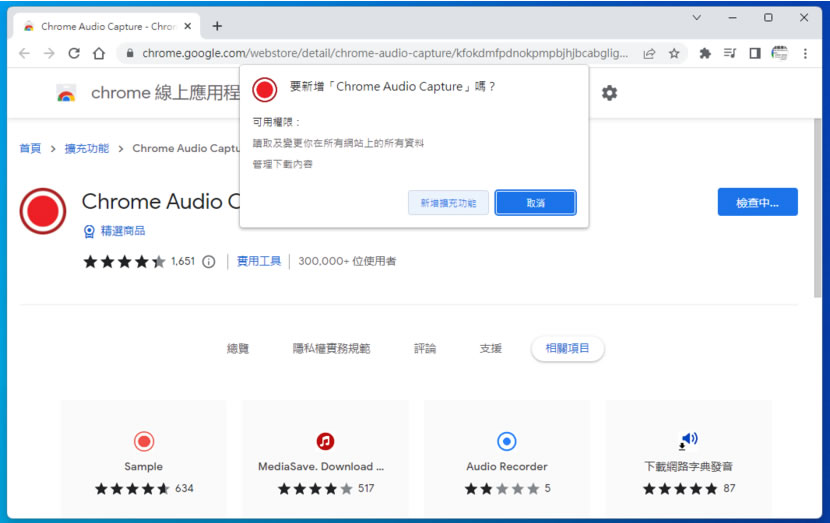Switch to the 支援 tab
Viewport: 830px width, 523px height.
(491, 348)
